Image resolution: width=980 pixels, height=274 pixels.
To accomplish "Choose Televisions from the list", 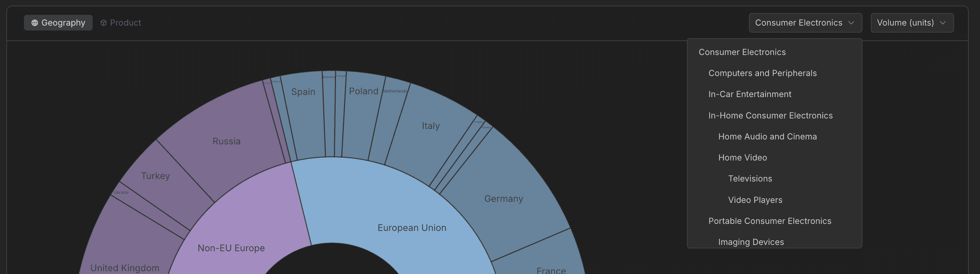I will pyautogui.click(x=774, y=179).
